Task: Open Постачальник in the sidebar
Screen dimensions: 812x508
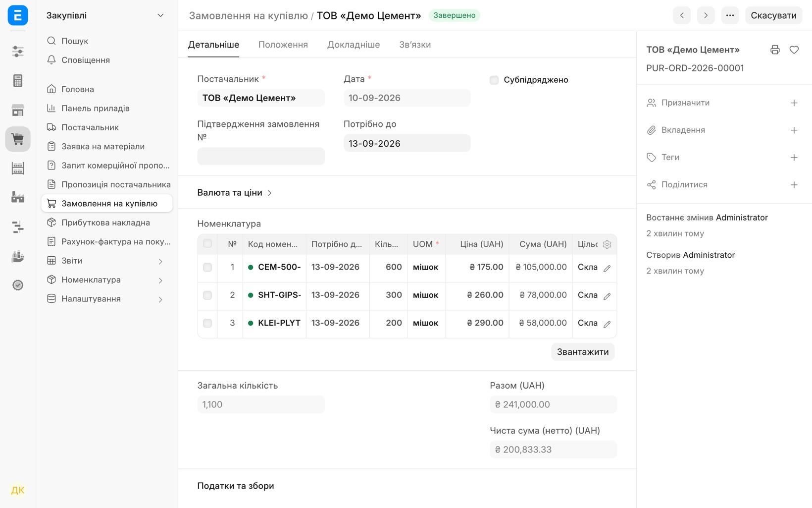Action: click(107, 127)
